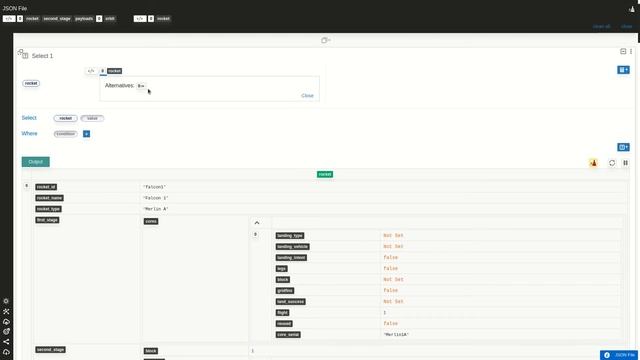This screenshot has height=360, width=640.
Task: Click the clear all link in header
Action: point(601,27)
